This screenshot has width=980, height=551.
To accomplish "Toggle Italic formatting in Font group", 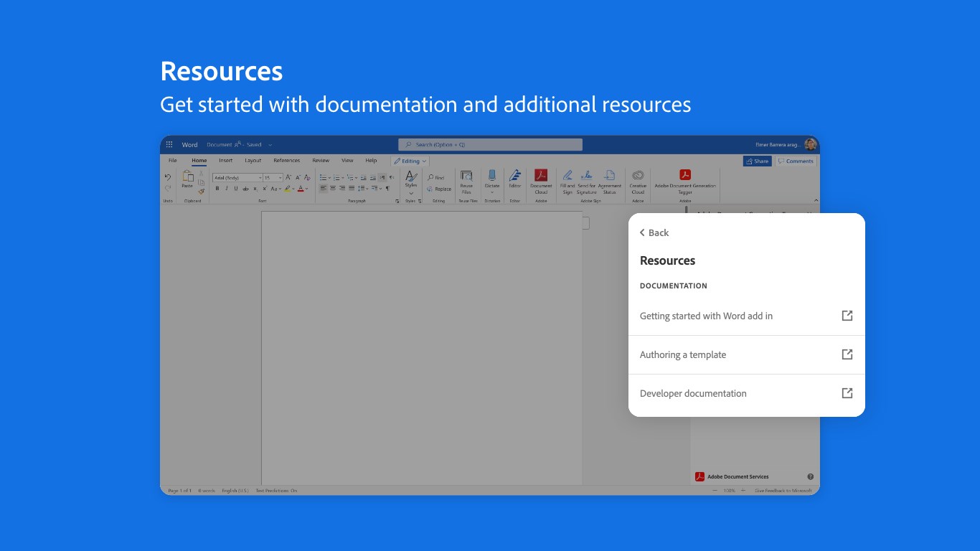I will 227,189.
